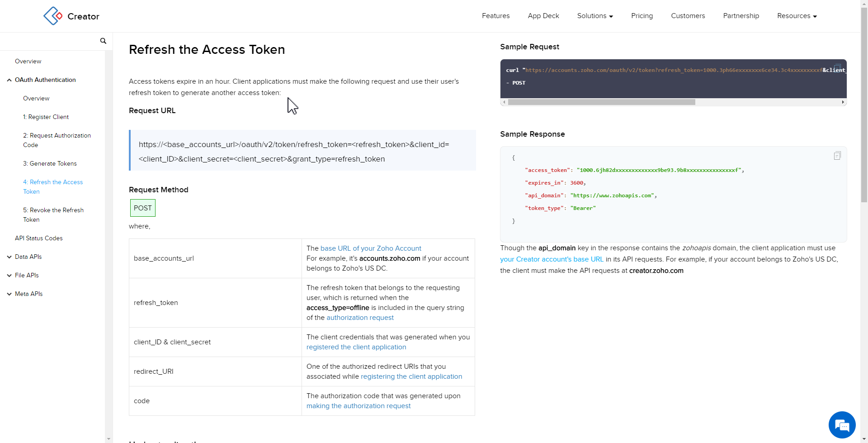Viewport: 868px width, 443px height.
Task: Open the chat support widget
Action: tap(842, 424)
